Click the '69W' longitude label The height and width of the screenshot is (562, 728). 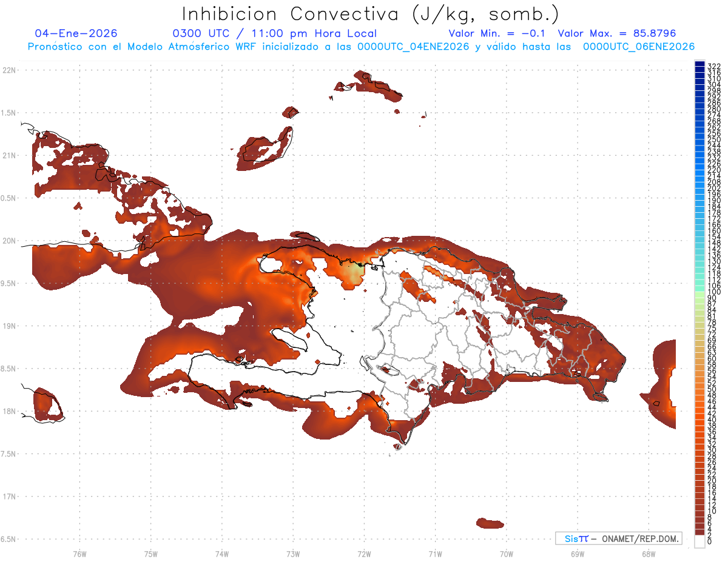(578, 554)
